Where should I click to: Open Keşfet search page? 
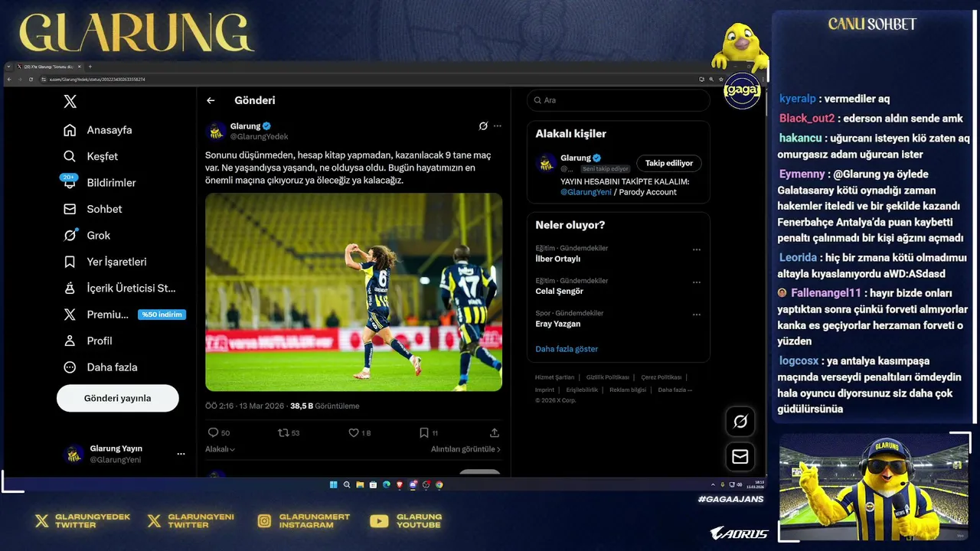(90, 156)
